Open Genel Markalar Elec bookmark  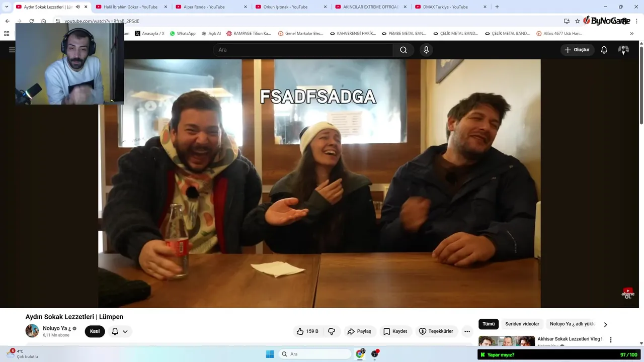[x=301, y=34]
